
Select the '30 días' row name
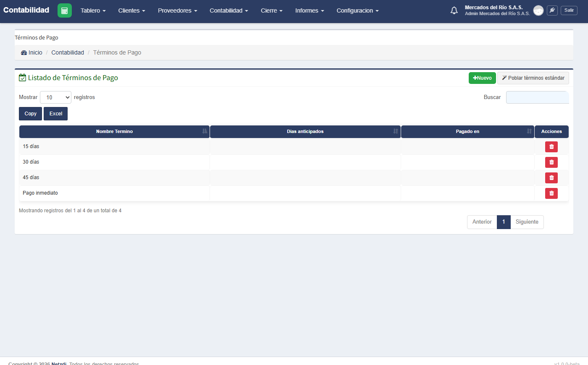coord(31,162)
